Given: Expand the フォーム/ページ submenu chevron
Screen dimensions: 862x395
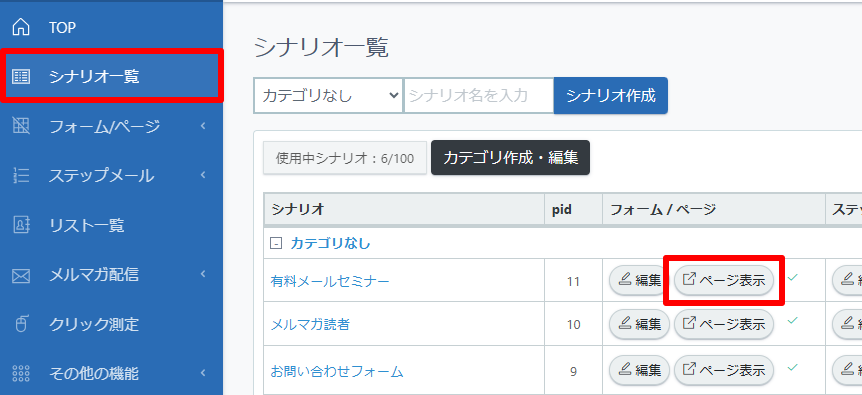Looking at the screenshot, I should pyautogui.click(x=203, y=126).
